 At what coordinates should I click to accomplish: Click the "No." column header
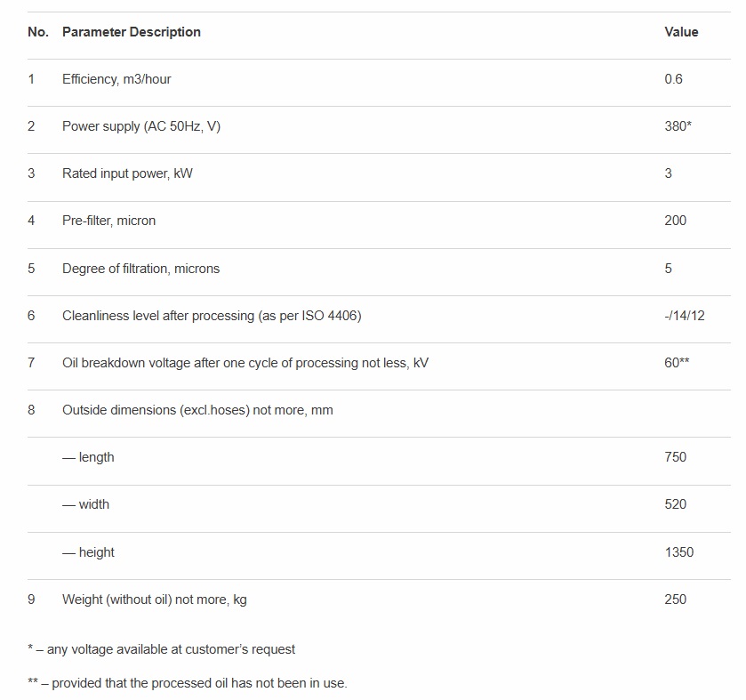click(x=38, y=32)
